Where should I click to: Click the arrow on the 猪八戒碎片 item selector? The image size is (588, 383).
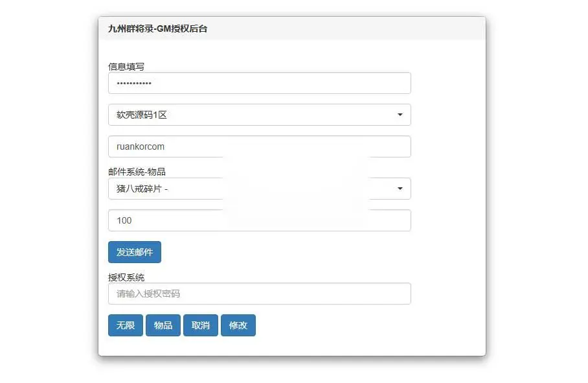point(400,189)
